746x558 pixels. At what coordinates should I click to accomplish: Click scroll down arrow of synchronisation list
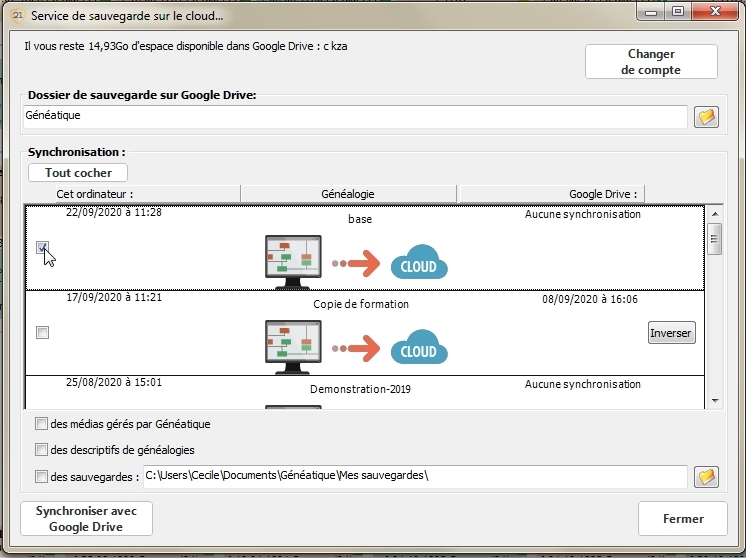click(x=715, y=401)
